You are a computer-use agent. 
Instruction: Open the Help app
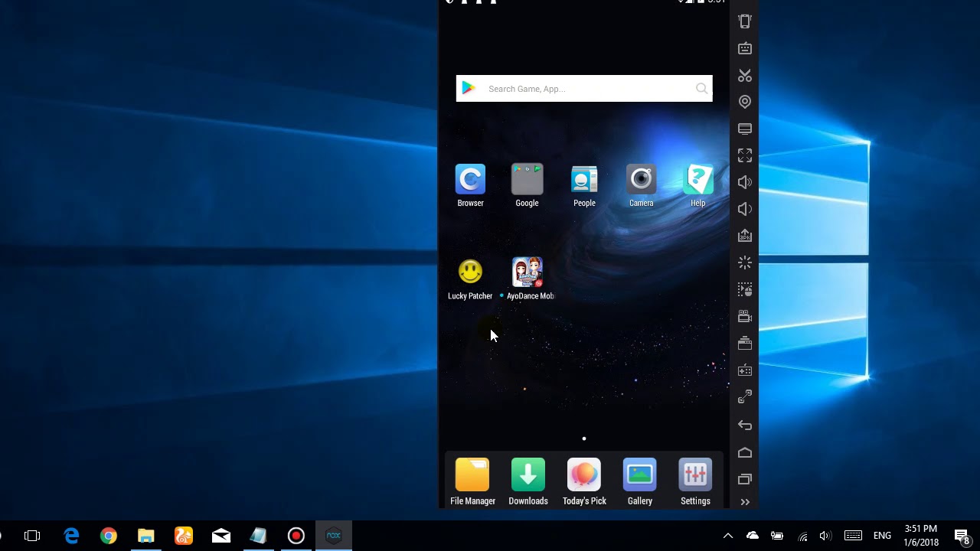(x=697, y=180)
